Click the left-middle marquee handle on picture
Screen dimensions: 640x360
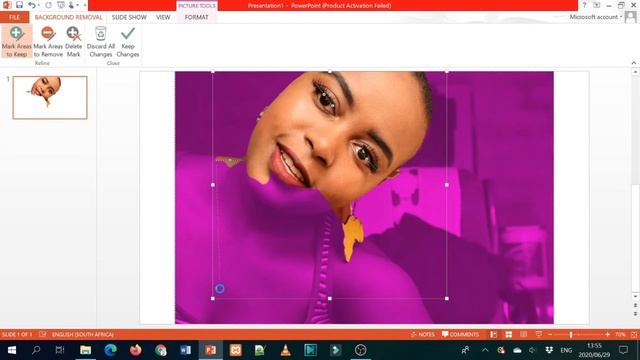tap(213, 185)
